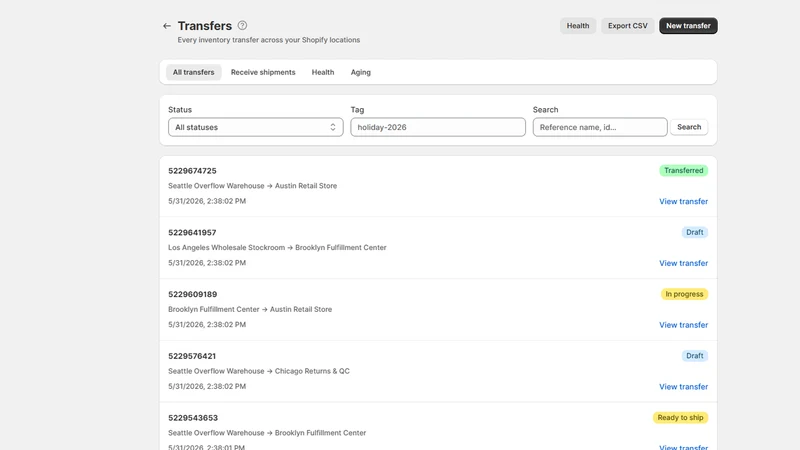Click transfer ID 5229576421
The image size is (800, 450).
[x=192, y=356]
